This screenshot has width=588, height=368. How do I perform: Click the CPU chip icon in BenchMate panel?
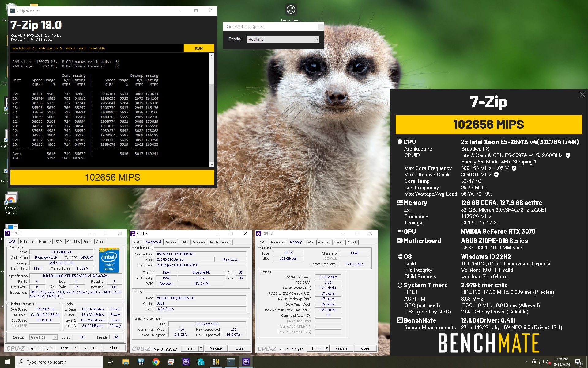(400, 142)
